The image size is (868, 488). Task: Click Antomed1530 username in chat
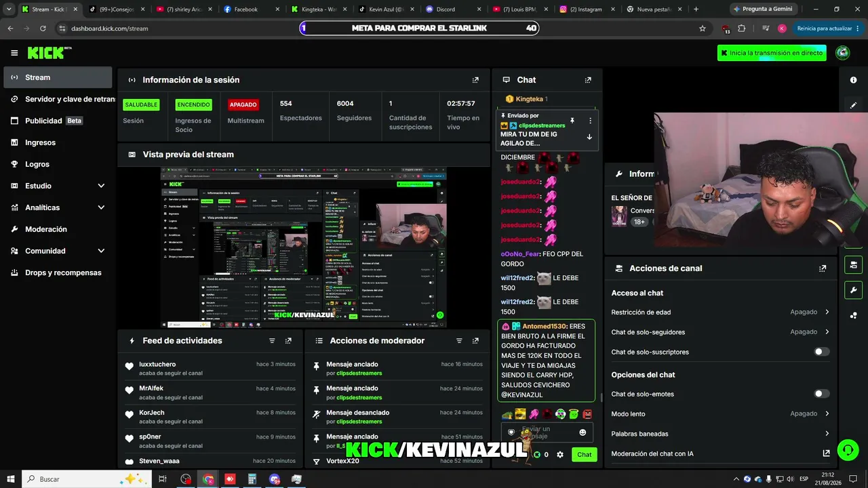pyautogui.click(x=545, y=326)
